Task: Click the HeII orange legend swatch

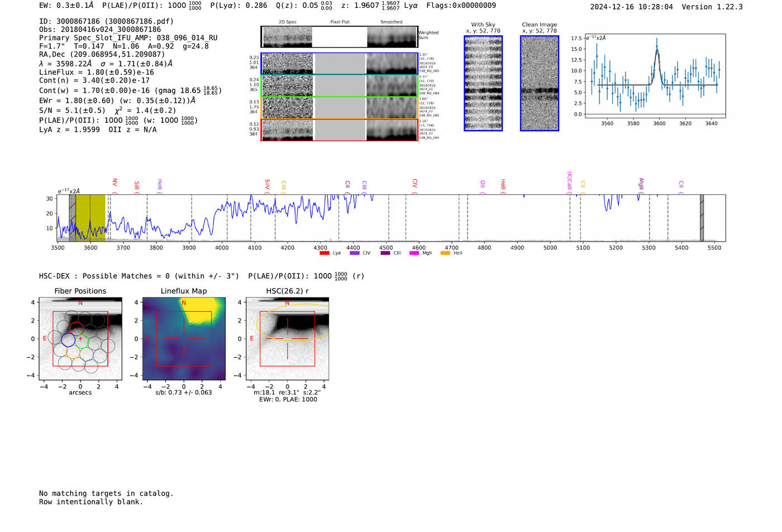Action: pos(445,253)
